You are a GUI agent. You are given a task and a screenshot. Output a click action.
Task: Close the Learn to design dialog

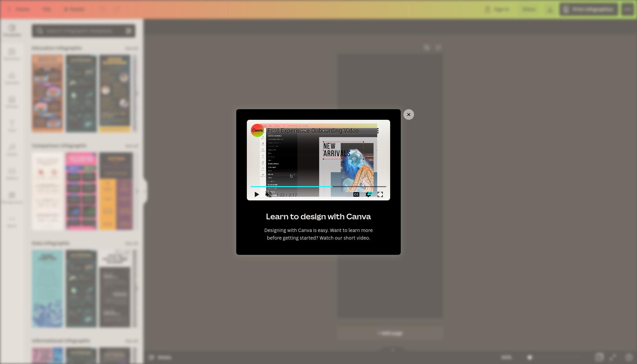(x=408, y=114)
